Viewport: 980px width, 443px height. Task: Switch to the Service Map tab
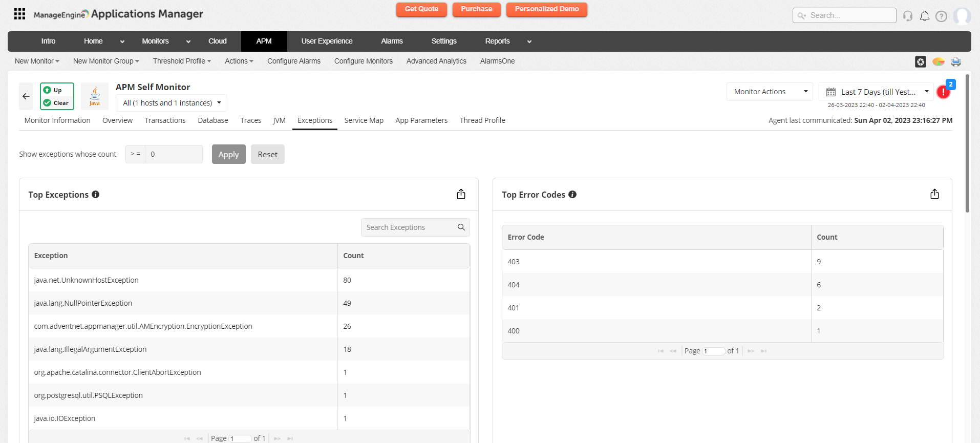(x=364, y=120)
